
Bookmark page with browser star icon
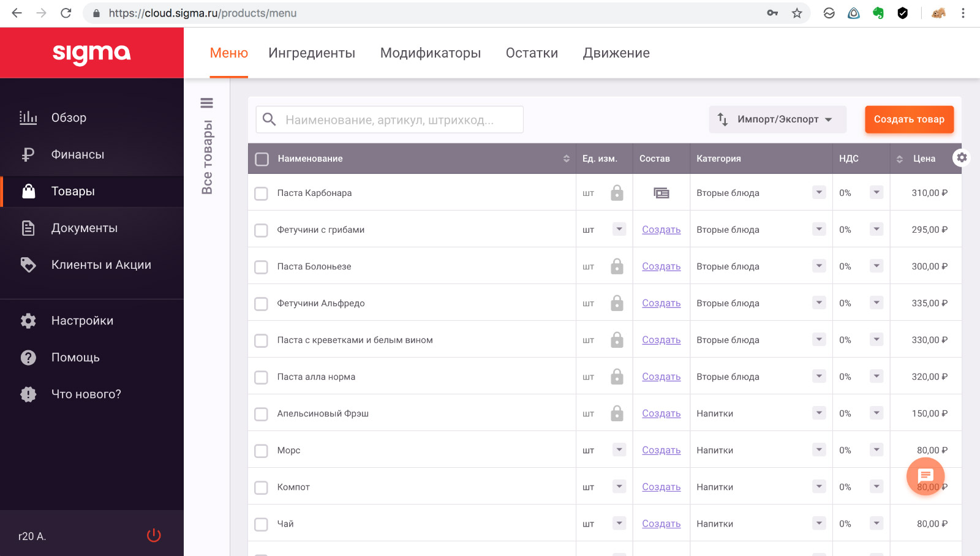(x=797, y=13)
